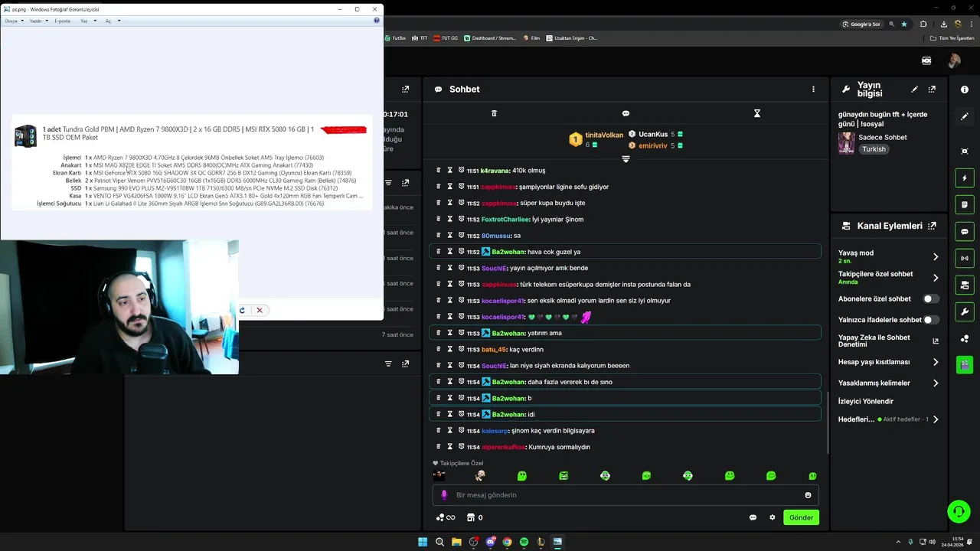980x551 pixels.
Task: Click İzleyici Yönlendir option
Action: pos(866,401)
